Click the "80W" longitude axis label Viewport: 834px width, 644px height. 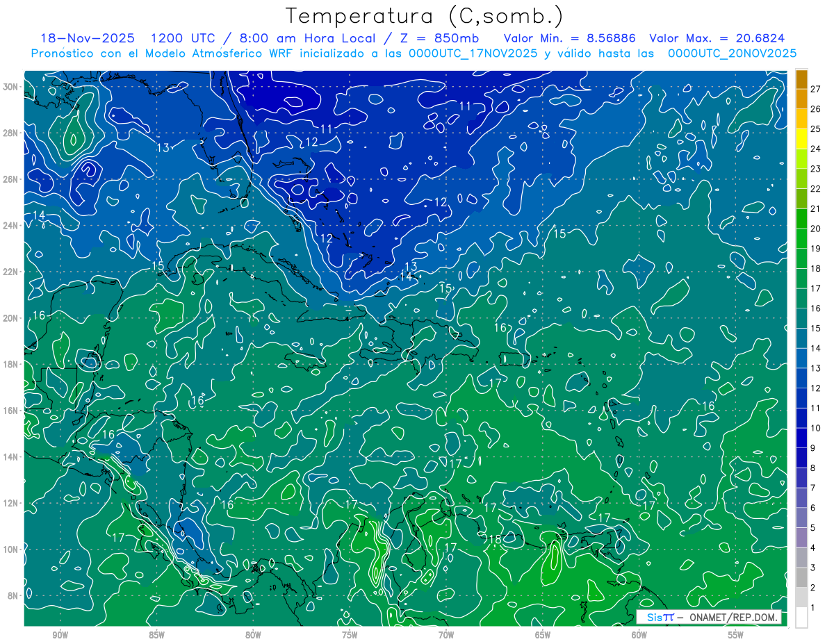253,635
